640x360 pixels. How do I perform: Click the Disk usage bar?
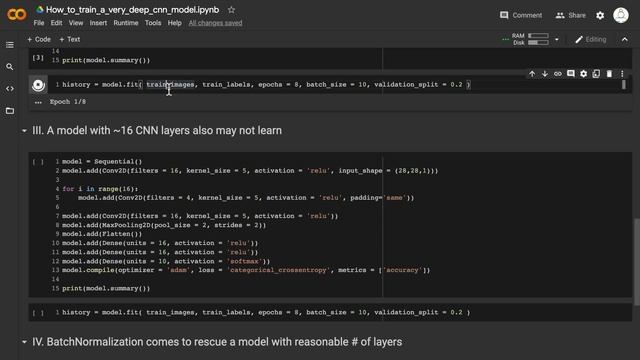coord(538,42)
